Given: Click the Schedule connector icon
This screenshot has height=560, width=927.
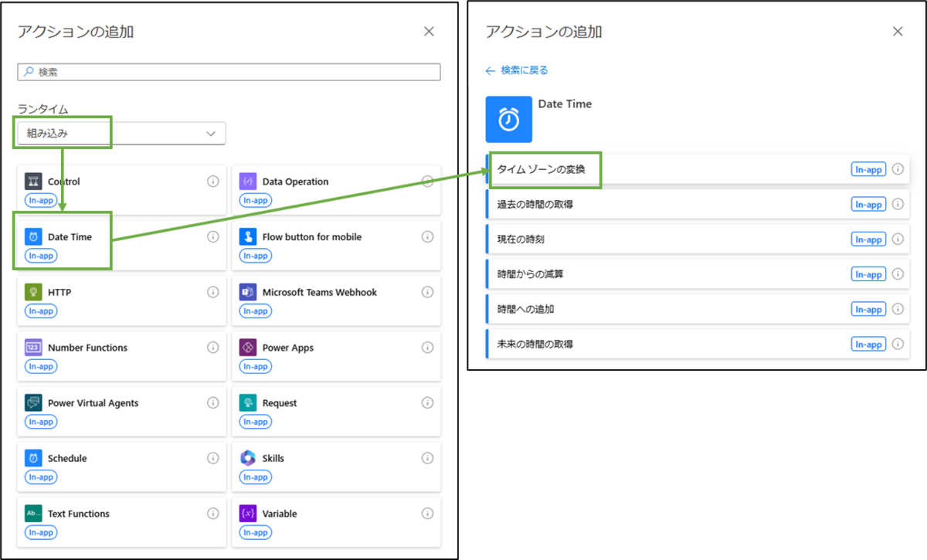Looking at the screenshot, I should pos(32,458).
